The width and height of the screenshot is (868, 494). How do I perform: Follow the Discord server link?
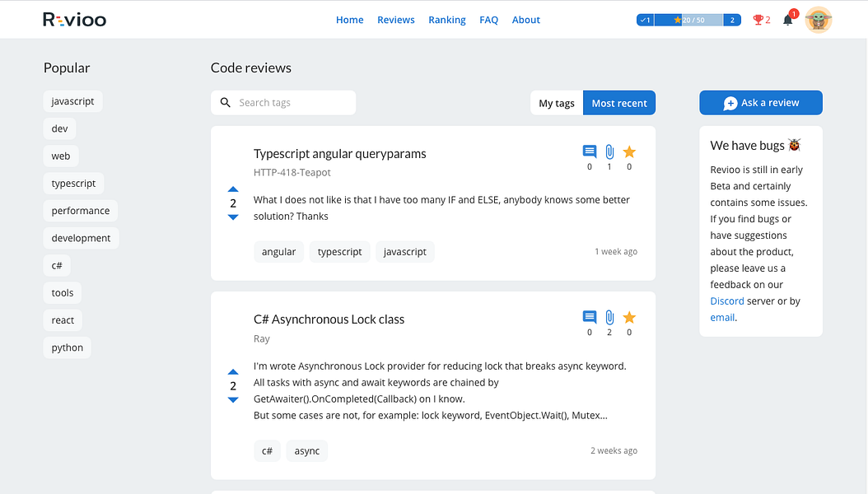[727, 301]
